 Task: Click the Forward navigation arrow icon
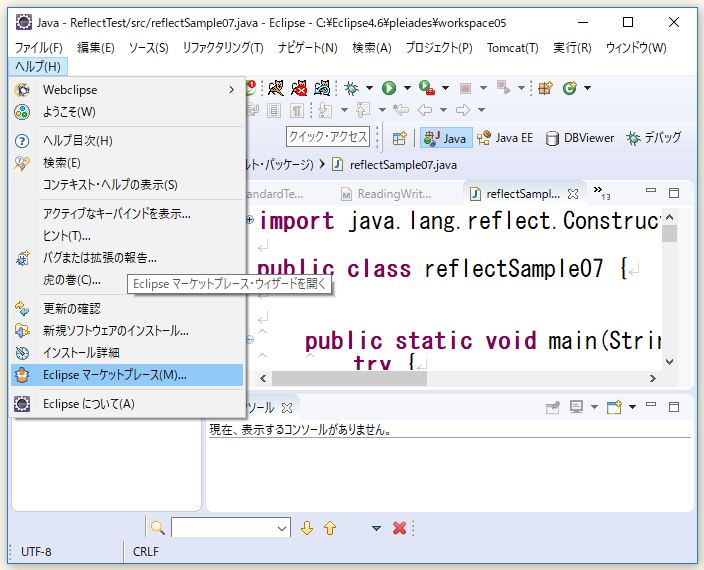tap(462, 110)
